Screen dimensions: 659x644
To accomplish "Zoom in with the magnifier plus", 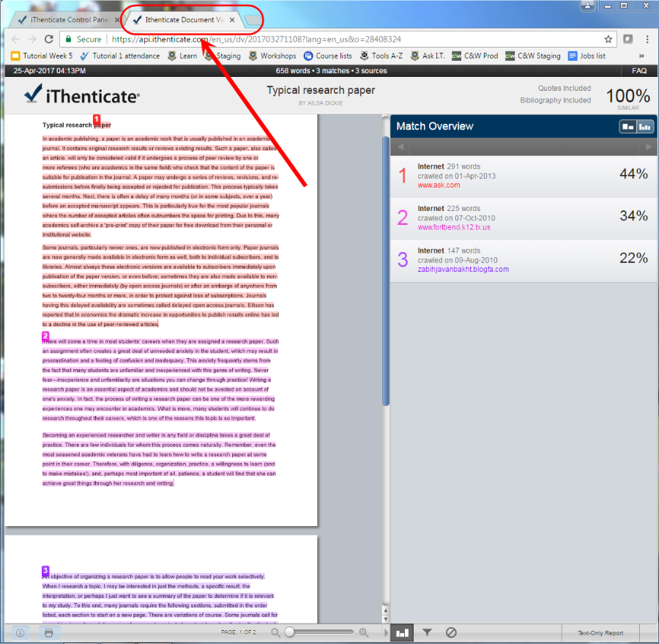I will click(x=363, y=632).
